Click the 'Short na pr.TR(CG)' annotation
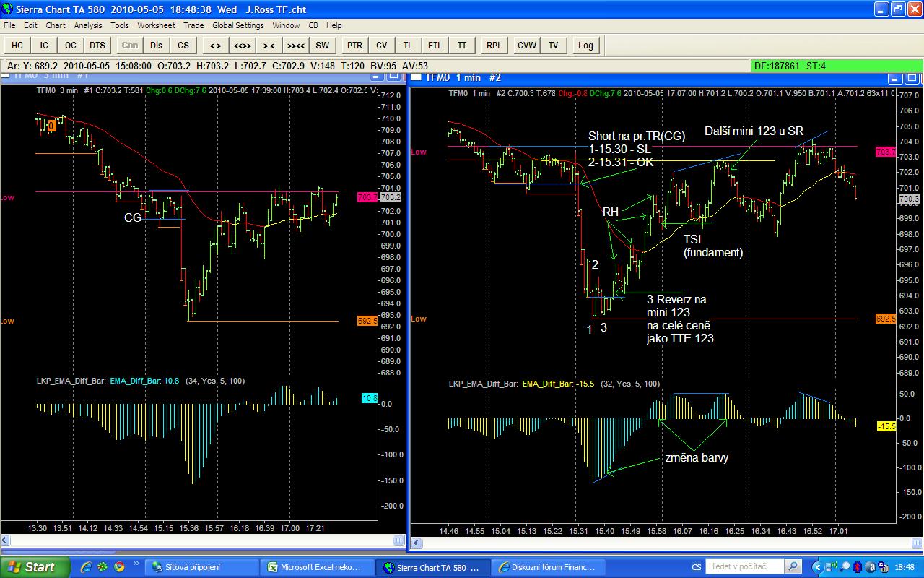Image resolution: width=924 pixels, height=578 pixels. [x=637, y=136]
